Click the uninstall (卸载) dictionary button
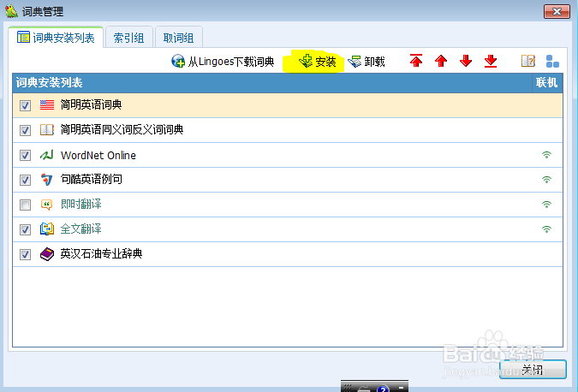Screen dimensions: 578x392 [366, 61]
